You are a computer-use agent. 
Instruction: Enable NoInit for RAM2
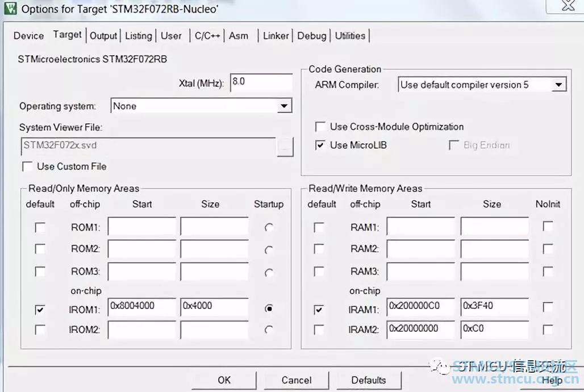point(548,248)
